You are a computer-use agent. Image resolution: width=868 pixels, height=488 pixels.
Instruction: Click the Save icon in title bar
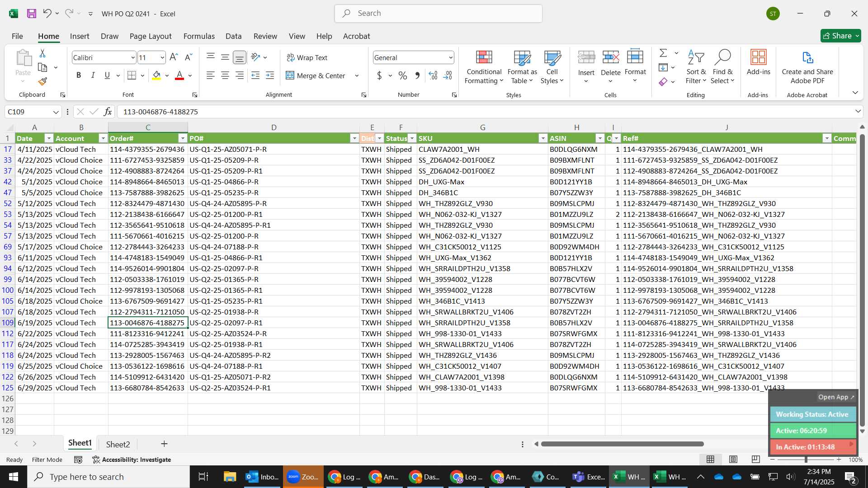(32, 14)
